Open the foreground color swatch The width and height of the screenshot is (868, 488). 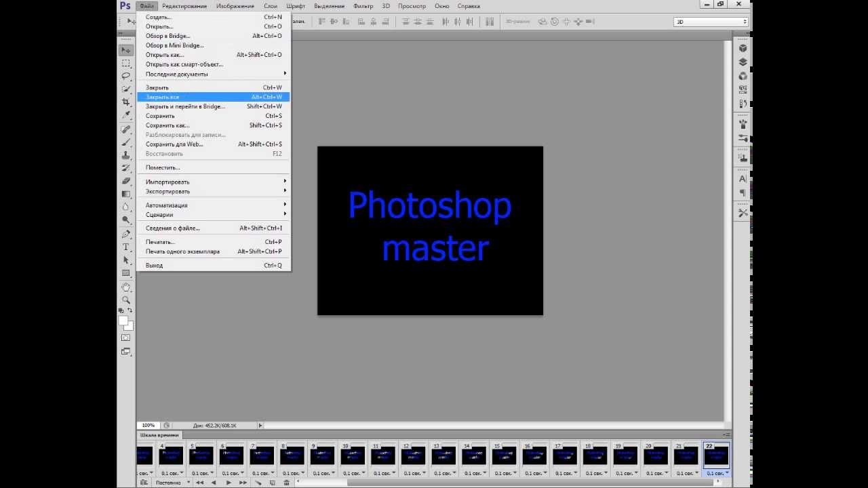click(x=123, y=321)
